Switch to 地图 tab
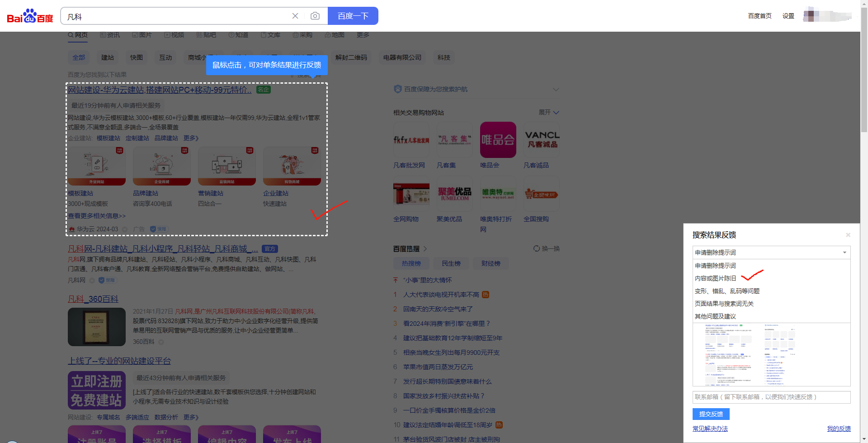 click(335, 35)
